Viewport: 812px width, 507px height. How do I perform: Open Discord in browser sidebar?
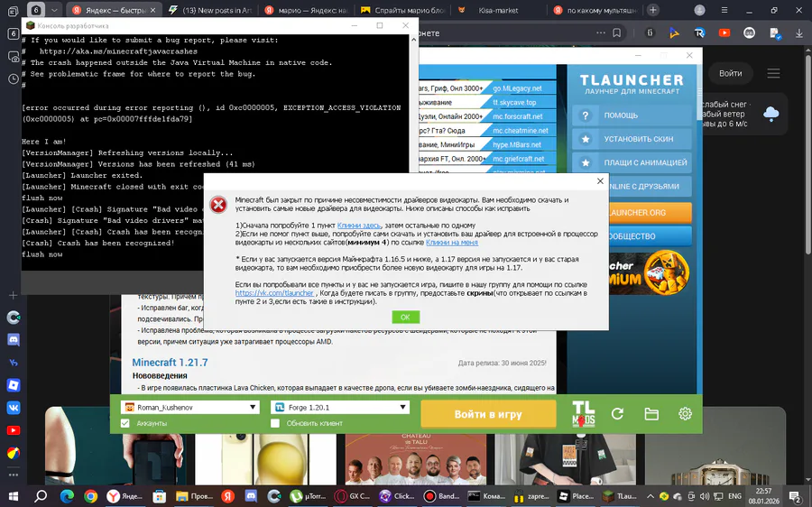click(14, 340)
